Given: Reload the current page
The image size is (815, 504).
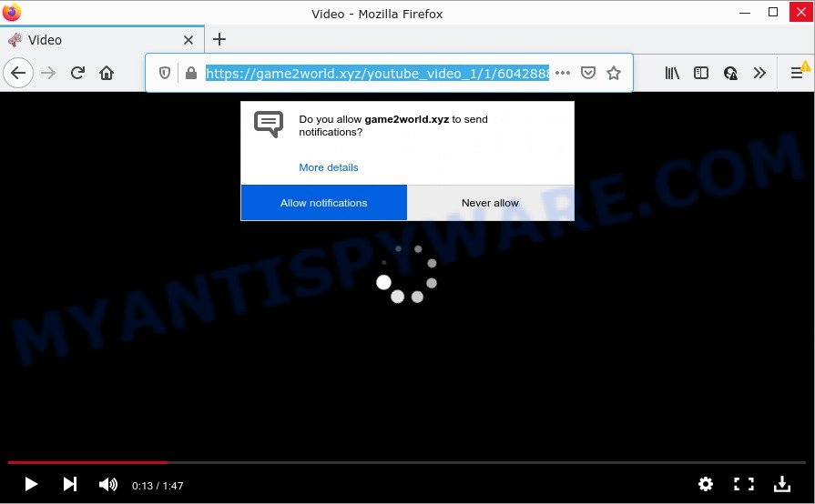Looking at the screenshot, I should tap(78, 73).
